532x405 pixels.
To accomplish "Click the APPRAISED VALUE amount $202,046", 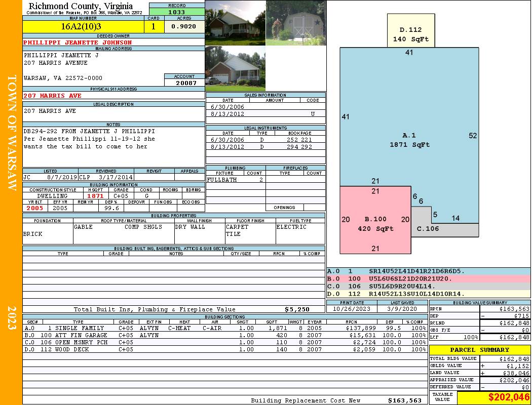I will 514,380.
